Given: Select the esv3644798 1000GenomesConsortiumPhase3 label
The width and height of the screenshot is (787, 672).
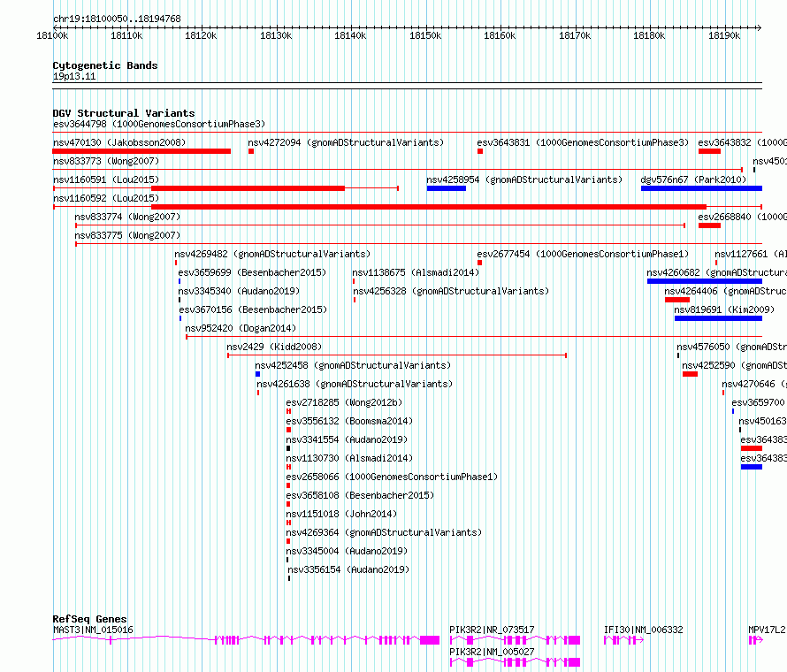Looking at the screenshot, I should [x=159, y=124].
